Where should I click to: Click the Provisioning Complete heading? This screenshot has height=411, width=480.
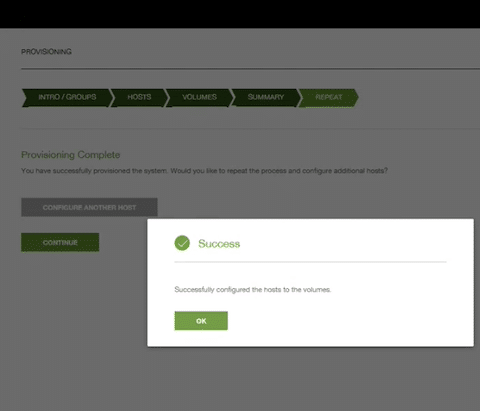pyautogui.click(x=70, y=155)
